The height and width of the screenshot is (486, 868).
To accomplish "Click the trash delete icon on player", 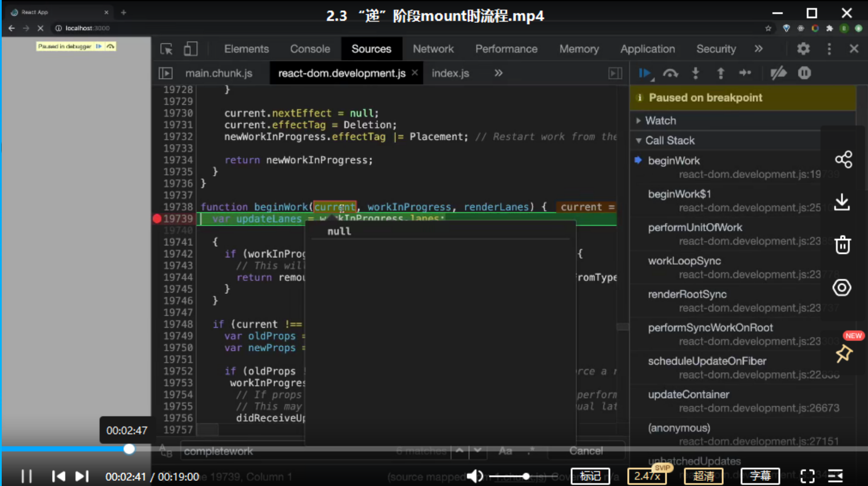I will coord(842,245).
